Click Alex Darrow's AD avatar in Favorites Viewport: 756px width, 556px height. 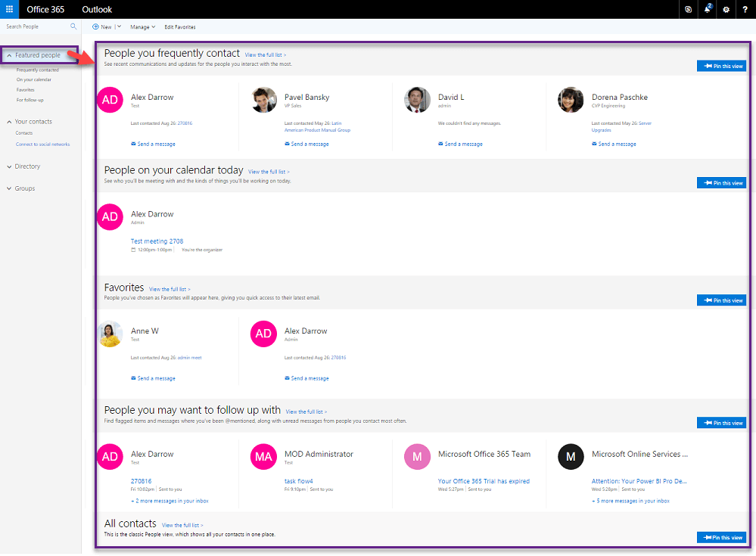tap(263, 334)
